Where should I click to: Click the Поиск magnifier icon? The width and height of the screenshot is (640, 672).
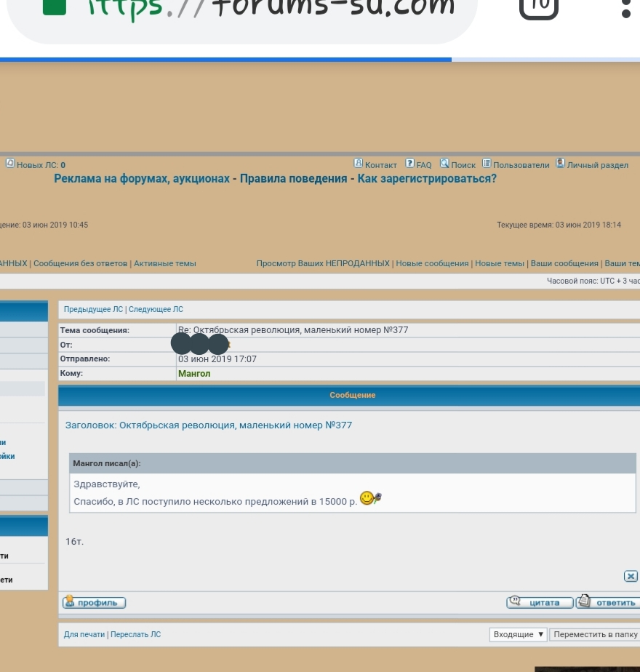444,164
